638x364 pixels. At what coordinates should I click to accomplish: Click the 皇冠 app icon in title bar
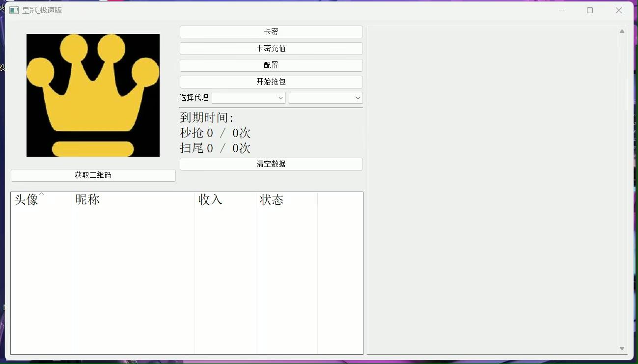13,9
